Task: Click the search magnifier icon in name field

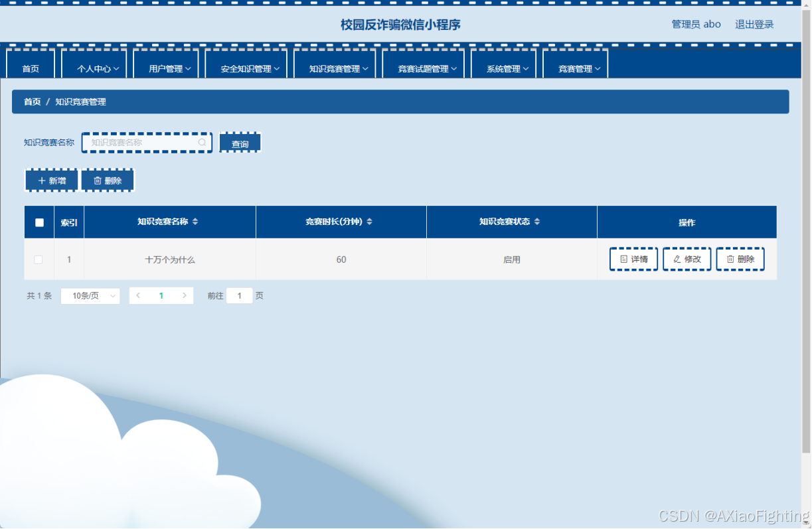Action: 202,142
